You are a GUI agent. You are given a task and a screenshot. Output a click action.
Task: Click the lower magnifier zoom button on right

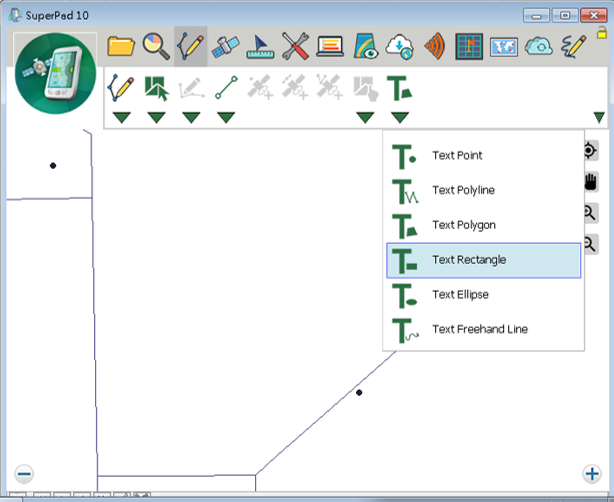coord(591,245)
